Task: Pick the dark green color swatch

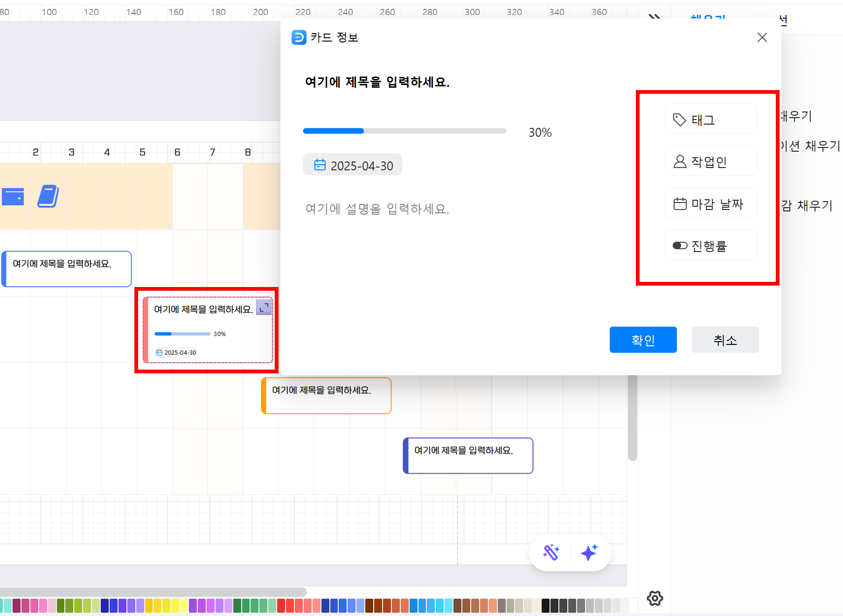Action: click(x=237, y=606)
